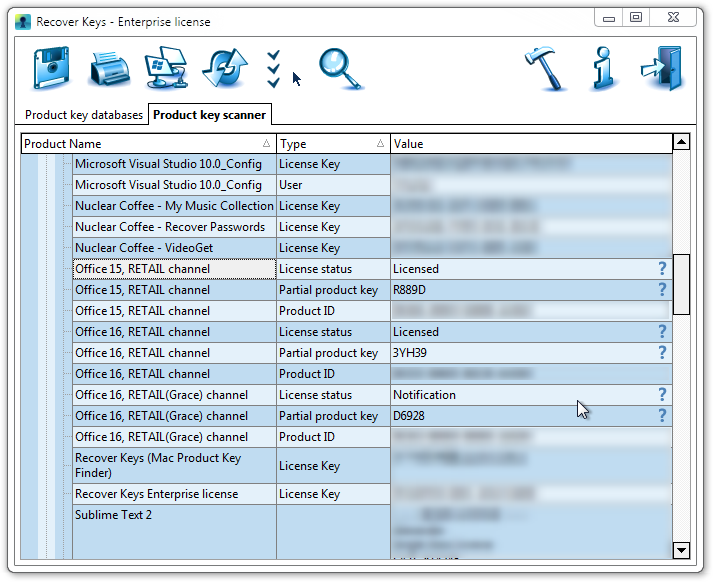This screenshot has height=582, width=713.
Task: Click the D6928 value cell
Action: [531, 416]
